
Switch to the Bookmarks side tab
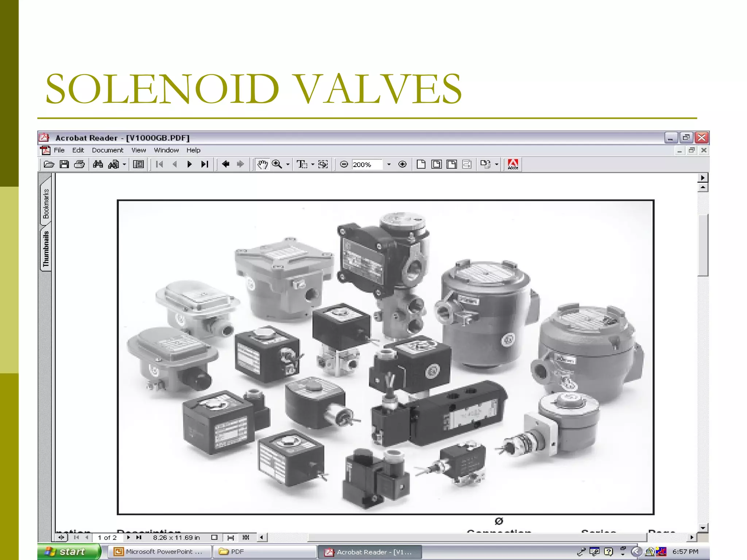[x=46, y=203]
